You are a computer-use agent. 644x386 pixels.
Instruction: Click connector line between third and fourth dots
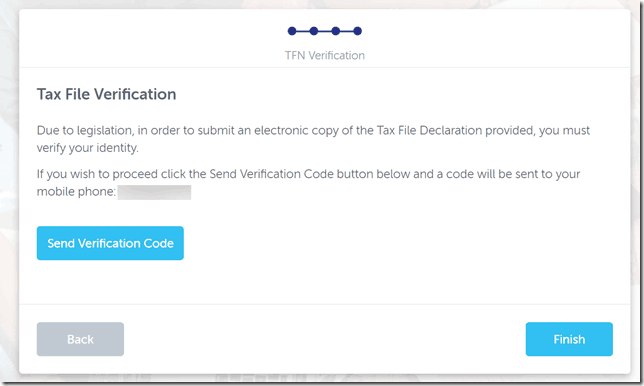(346, 31)
